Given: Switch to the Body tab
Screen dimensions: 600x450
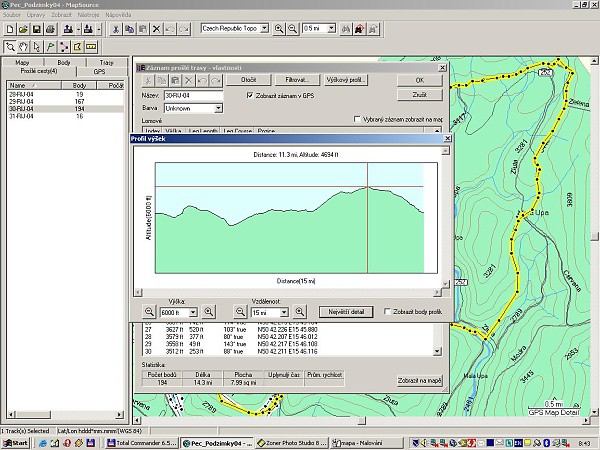Looking at the screenshot, I should [x=64, y=62].
